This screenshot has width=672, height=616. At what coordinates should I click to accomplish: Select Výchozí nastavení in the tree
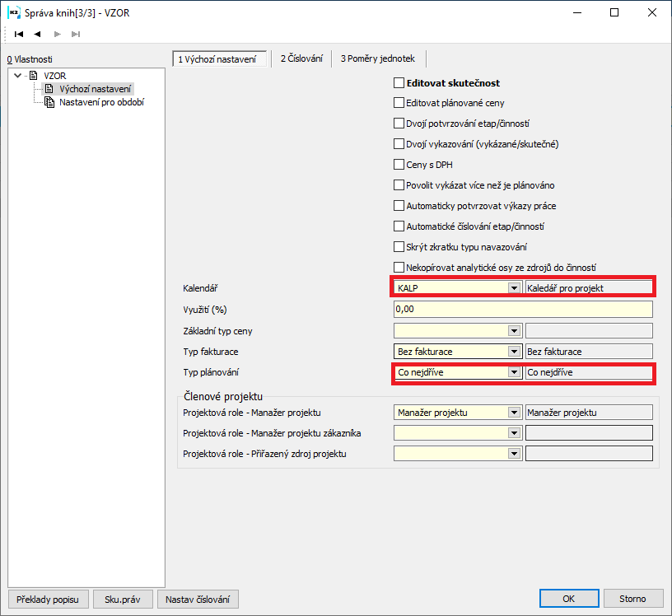click(x=95, y=89)
